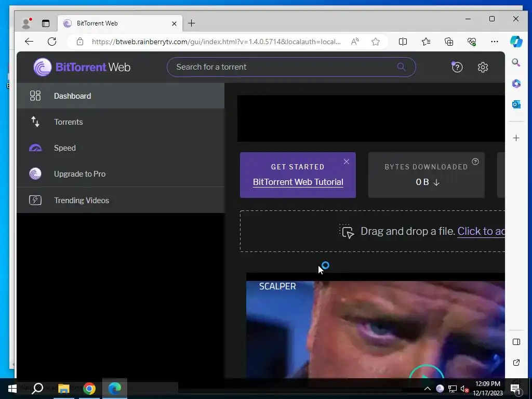Dismiss the Get Started card
This screenshot has height=399, width=532.
(x=346, y=162)
